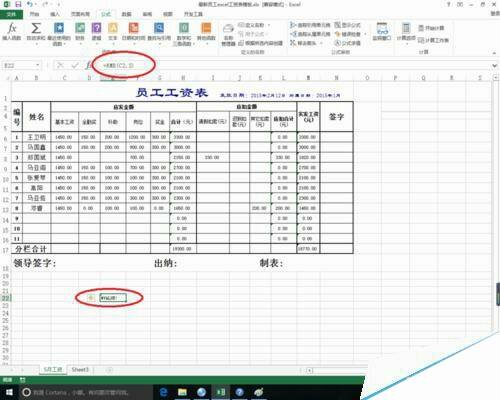Screen dimensions: 500x400
Task: Click Trace Precedents button
Action: click(310, 25)
